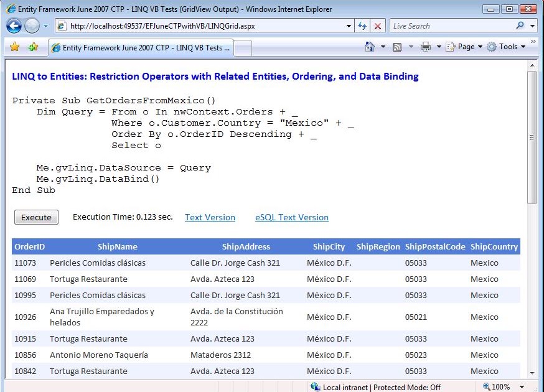
Task: Click order ID 10915 cell
Action: [25, 339]
